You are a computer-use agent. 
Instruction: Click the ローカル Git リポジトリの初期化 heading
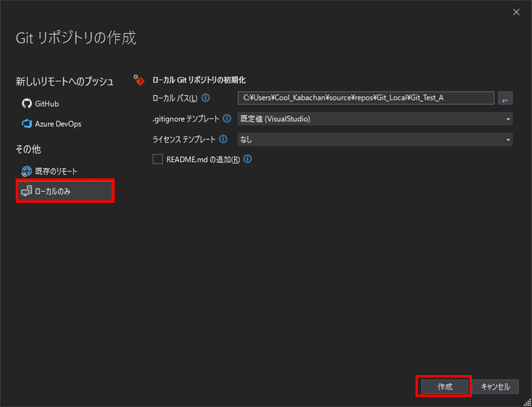click(x=199, y=80)
